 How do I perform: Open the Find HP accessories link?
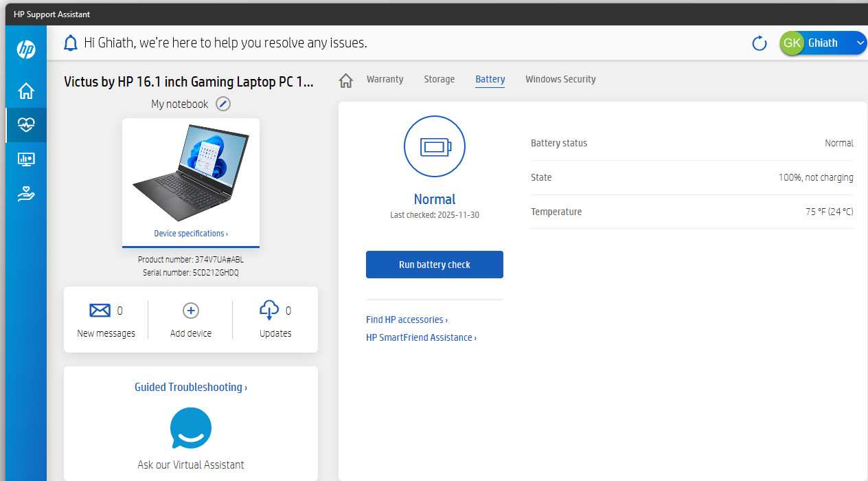[407, 320]
